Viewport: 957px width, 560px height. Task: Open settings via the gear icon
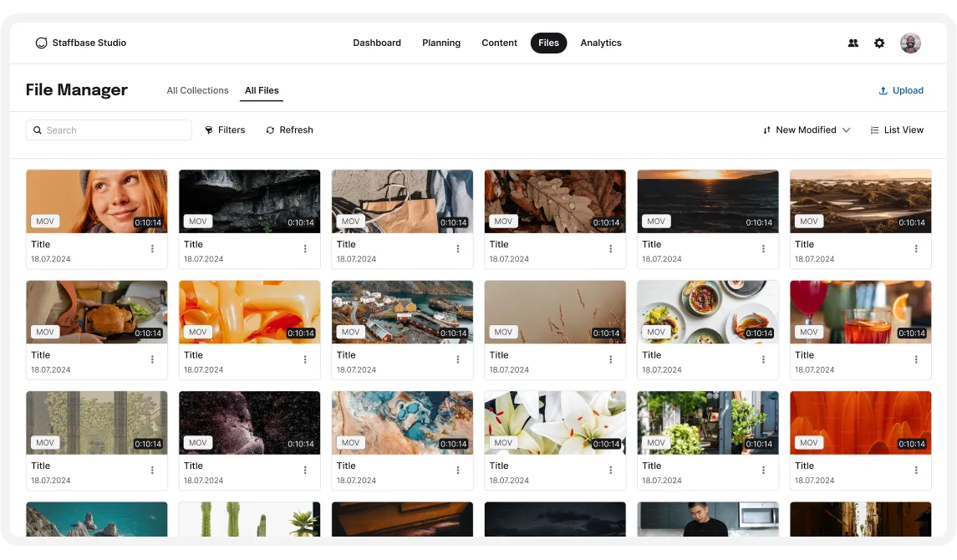[879, 43]
